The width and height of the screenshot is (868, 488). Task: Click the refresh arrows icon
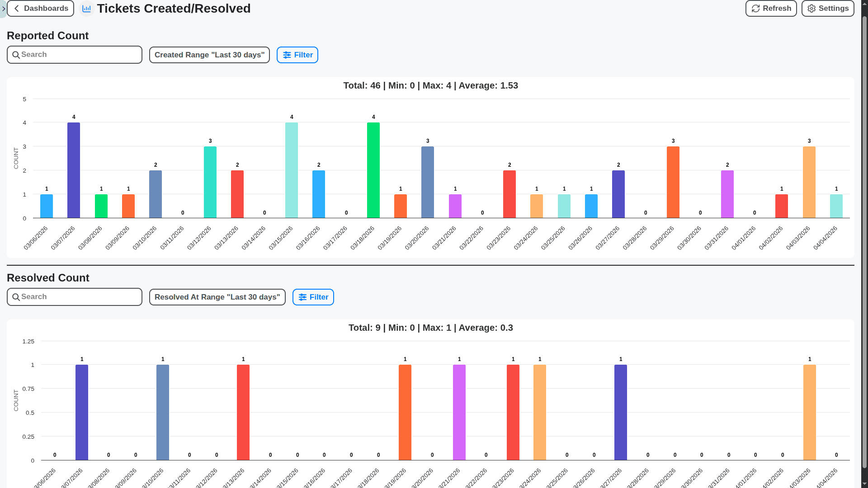(x=755, y=8)
